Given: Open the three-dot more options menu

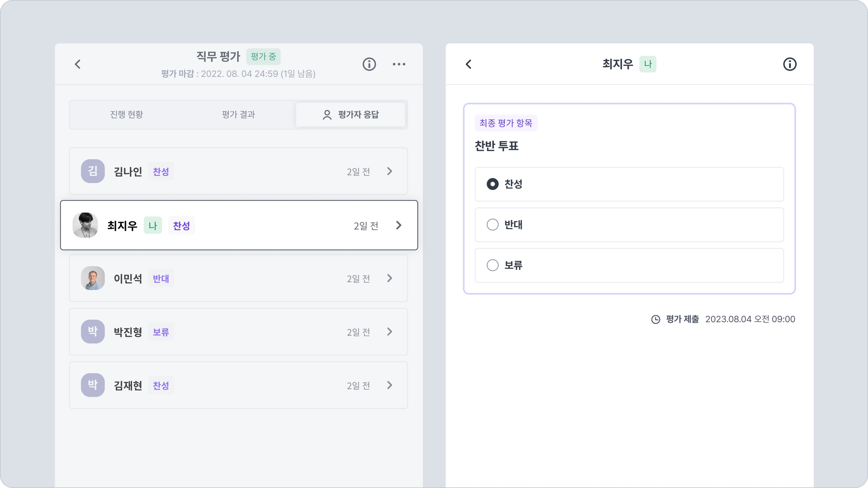Looking at the screenshot, I should pyautogui.click(x=399, y=64).
